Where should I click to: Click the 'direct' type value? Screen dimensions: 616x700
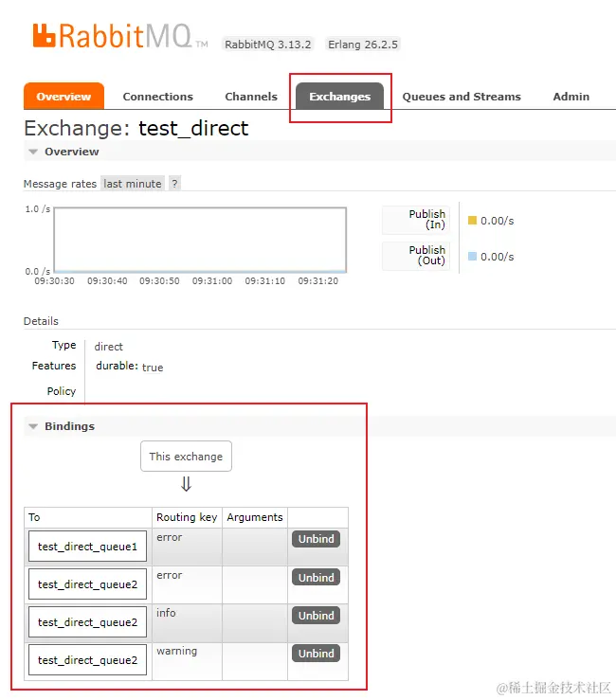point(109,347)
